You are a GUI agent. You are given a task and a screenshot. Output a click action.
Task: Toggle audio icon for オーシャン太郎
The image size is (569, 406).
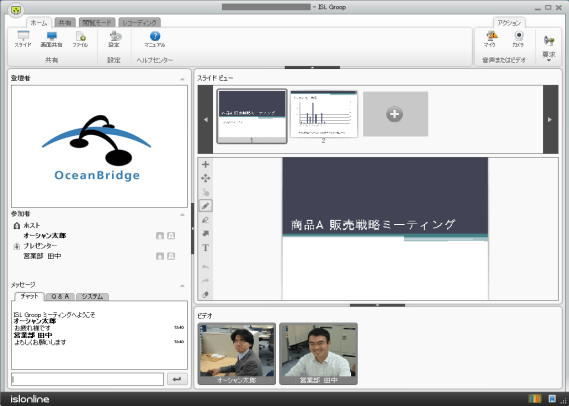click(x=160, y=236)
